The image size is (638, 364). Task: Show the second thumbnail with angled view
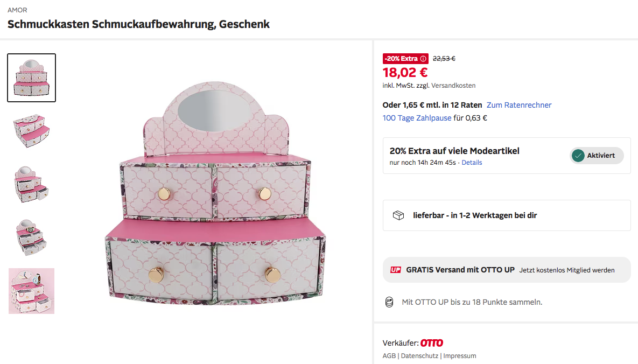click(31, 131)
